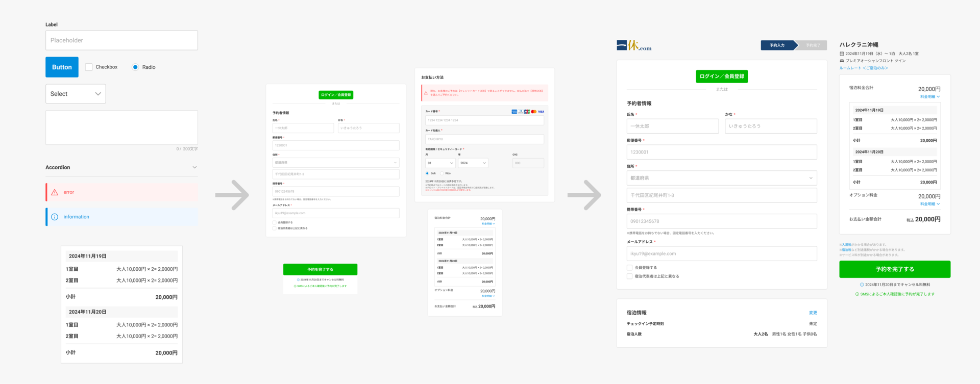980x384 pixels.
Task: Click green SMS notice icon on full booking page
Action: pyautogui.click(x=857, y=294)
